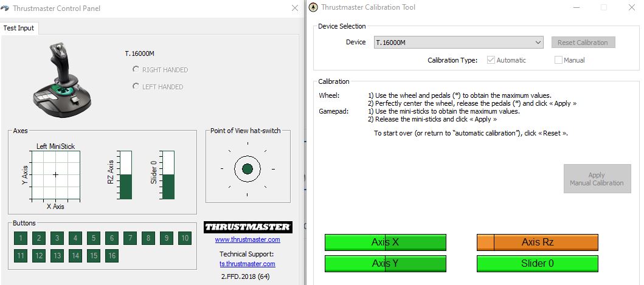
Task: Click button indicator 14
Action: click(75, 256)
